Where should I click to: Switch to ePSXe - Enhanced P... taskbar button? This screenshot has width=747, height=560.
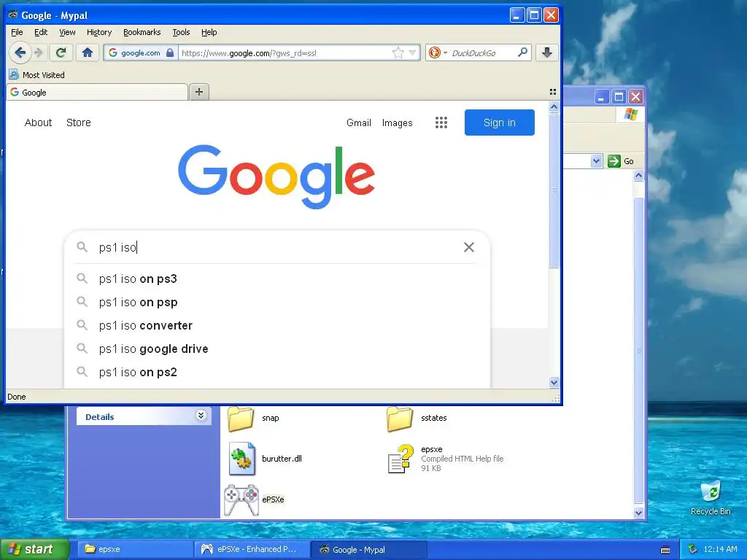[252, 550]
